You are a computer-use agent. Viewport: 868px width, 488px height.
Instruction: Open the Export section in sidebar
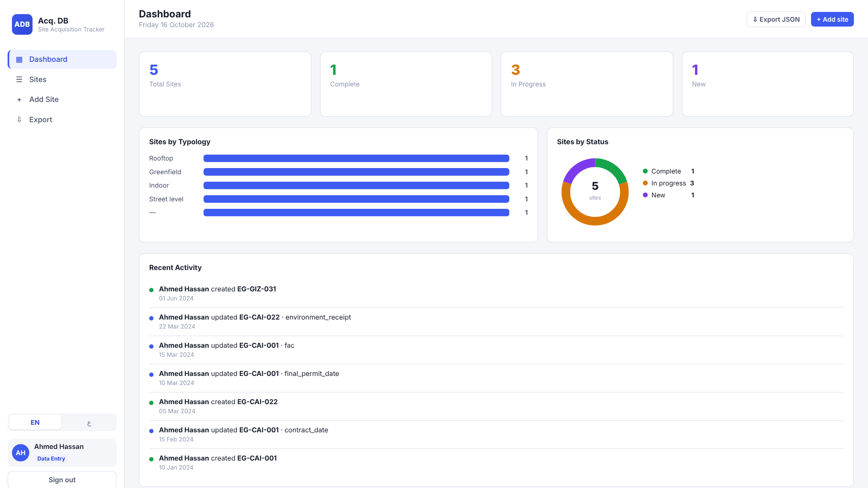pyautogui.click(x=62, y=120)
